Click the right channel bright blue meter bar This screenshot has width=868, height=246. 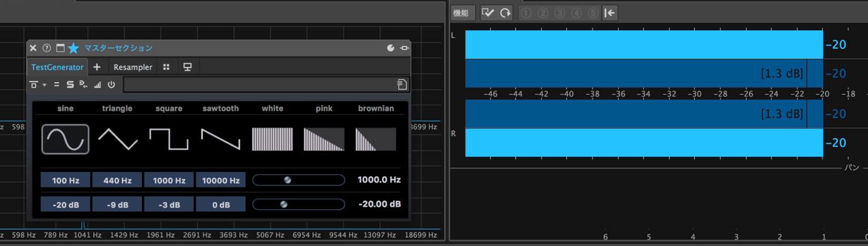644,142
